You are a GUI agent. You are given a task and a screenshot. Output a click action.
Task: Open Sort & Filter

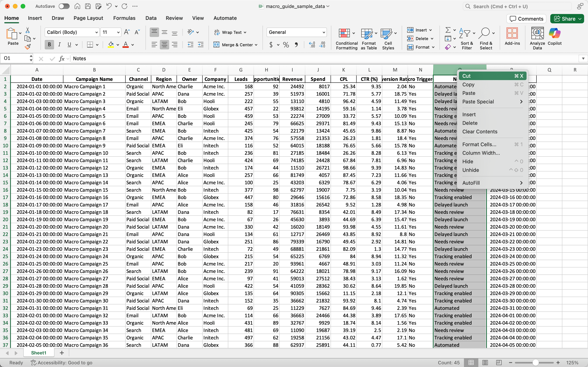467,39
